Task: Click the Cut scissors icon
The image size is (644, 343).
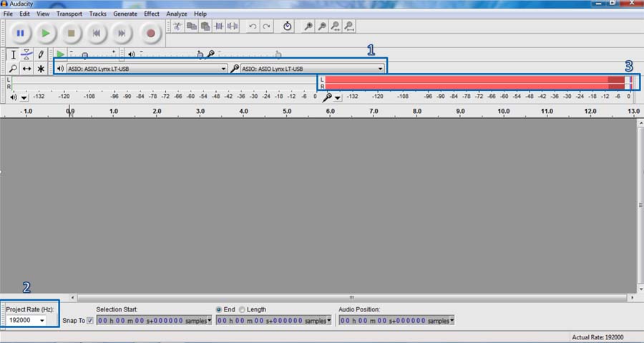Action: click(x=177, y=26)
